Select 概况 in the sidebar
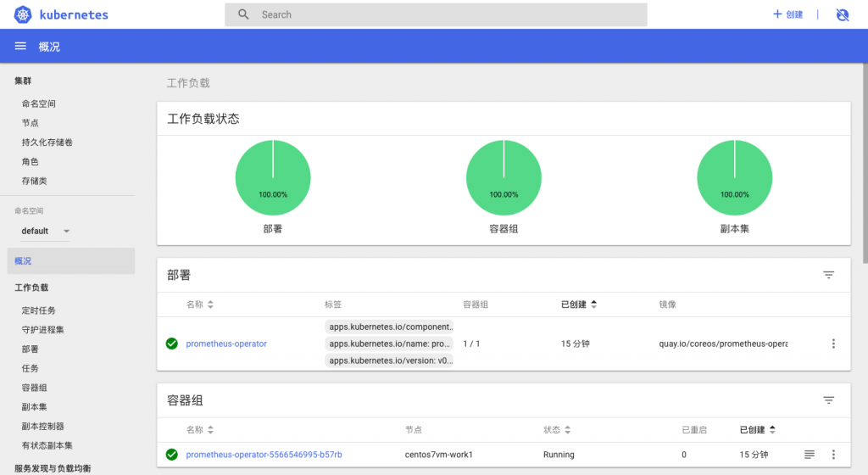Viewport: 868px width, 475px height. pos(71,260)
